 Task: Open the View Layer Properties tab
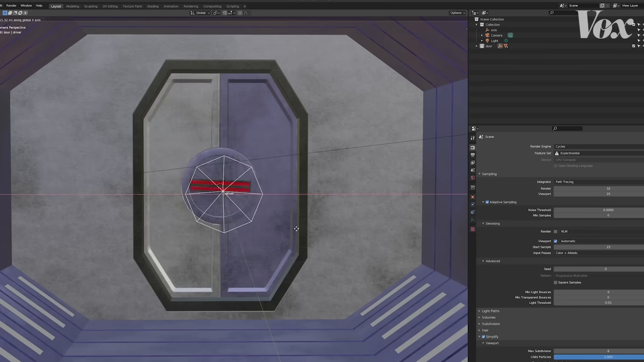(x=472, y=162)
